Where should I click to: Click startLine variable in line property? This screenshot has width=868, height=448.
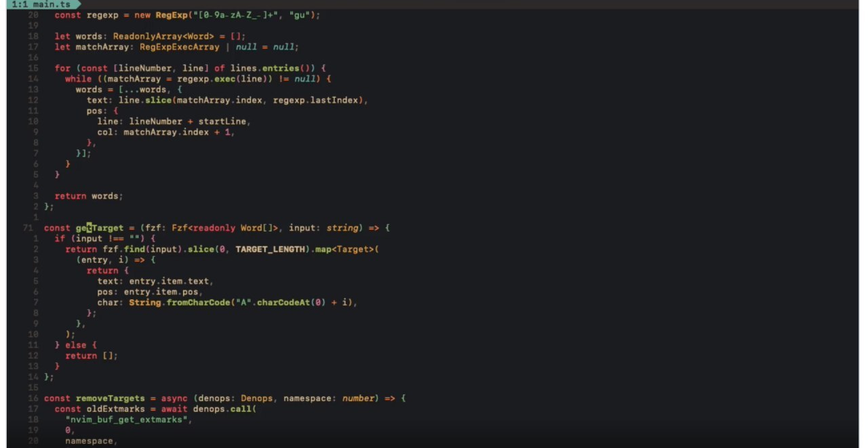coord(222,122)
